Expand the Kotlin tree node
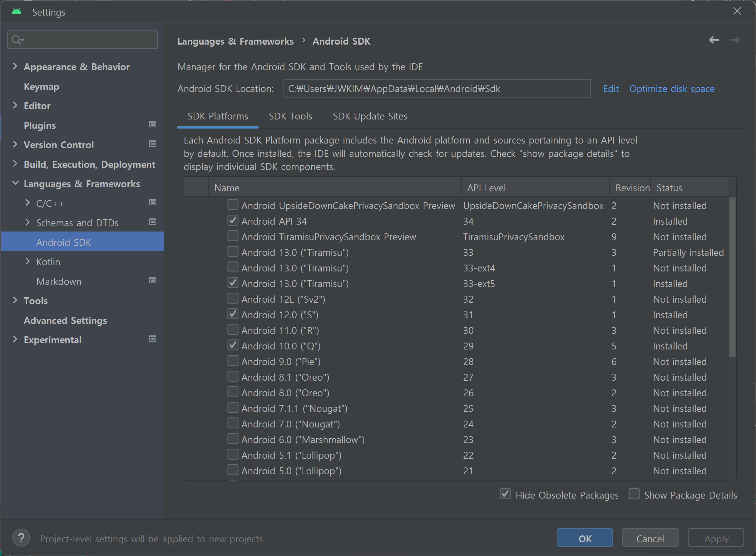This screenshot has width=756, height=556. (x=27, y=261)
